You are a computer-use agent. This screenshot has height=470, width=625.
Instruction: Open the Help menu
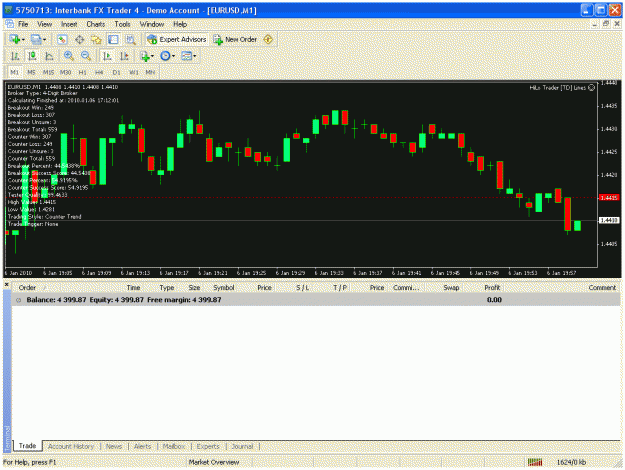(x=180, y=24)
